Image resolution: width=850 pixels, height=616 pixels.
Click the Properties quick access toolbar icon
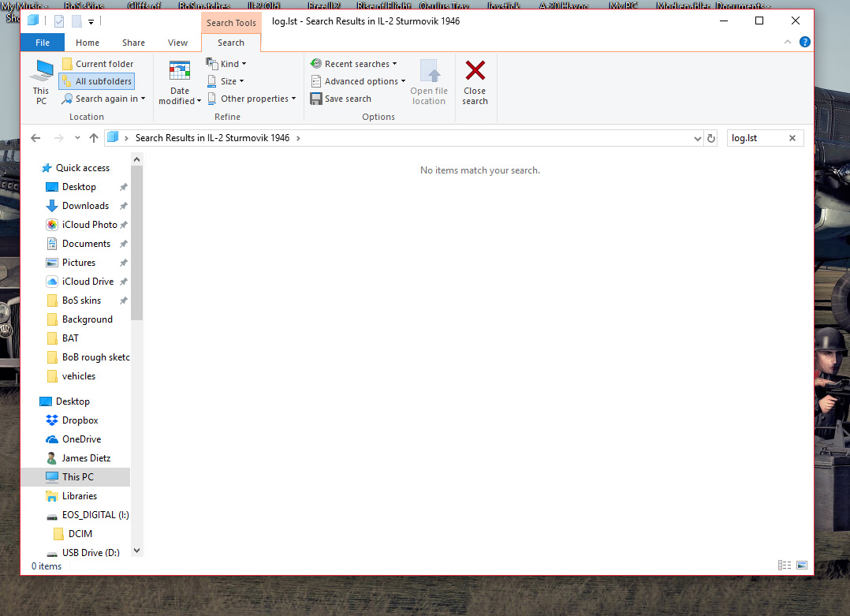[x=59, y=21]
